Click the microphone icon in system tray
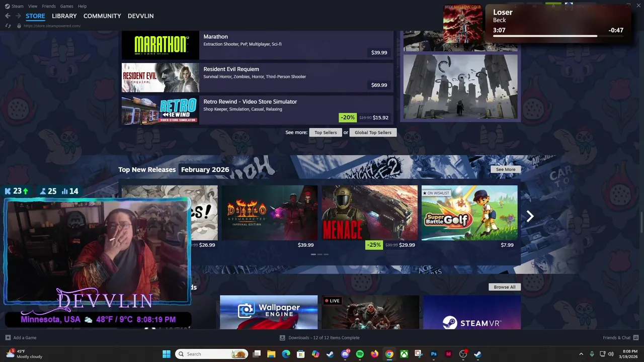Viewport: 644px width, 362px height. pos(592,354)
